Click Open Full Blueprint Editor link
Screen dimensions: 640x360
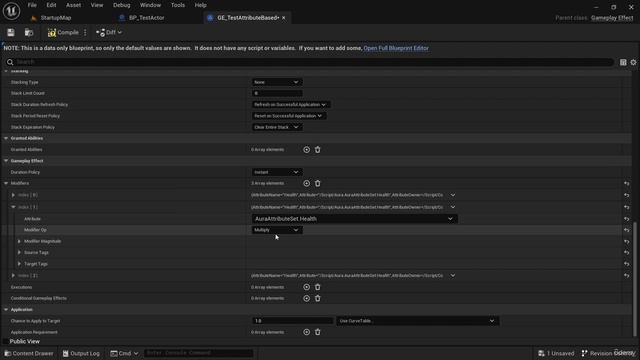[396, 48]
